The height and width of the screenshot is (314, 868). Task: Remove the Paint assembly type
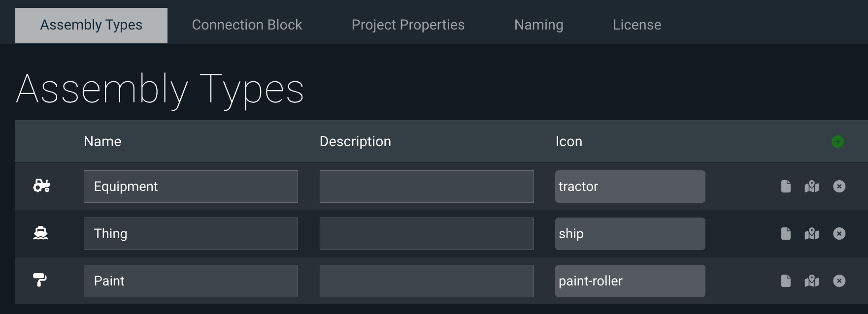coord(839,281)
